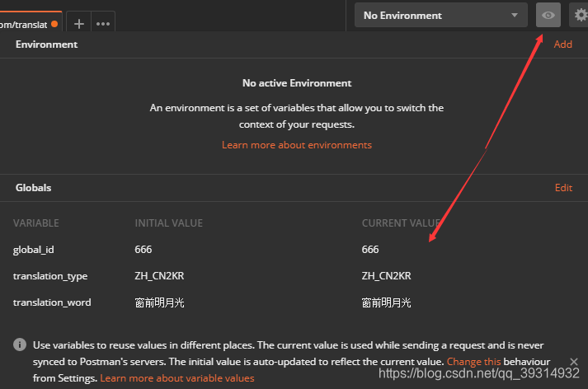This screenshot has height=389, width=588.
Task: Click the Change this behaviour link
Action: (x=473, y=362)
